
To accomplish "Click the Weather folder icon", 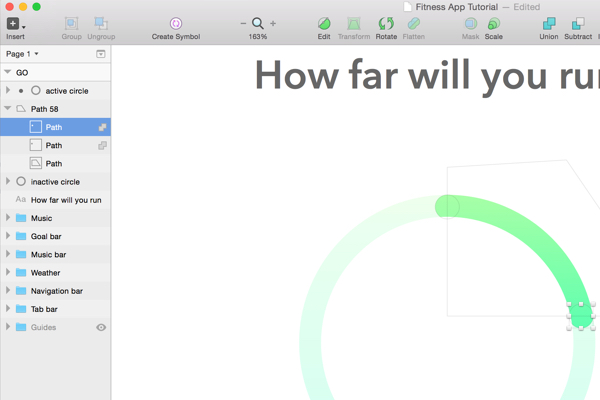I will 21,272.
